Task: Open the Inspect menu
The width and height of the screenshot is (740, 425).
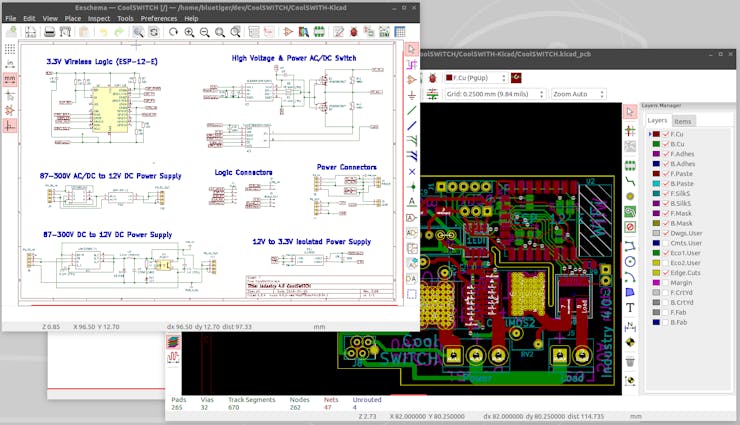Action: (x=99, y=18)
